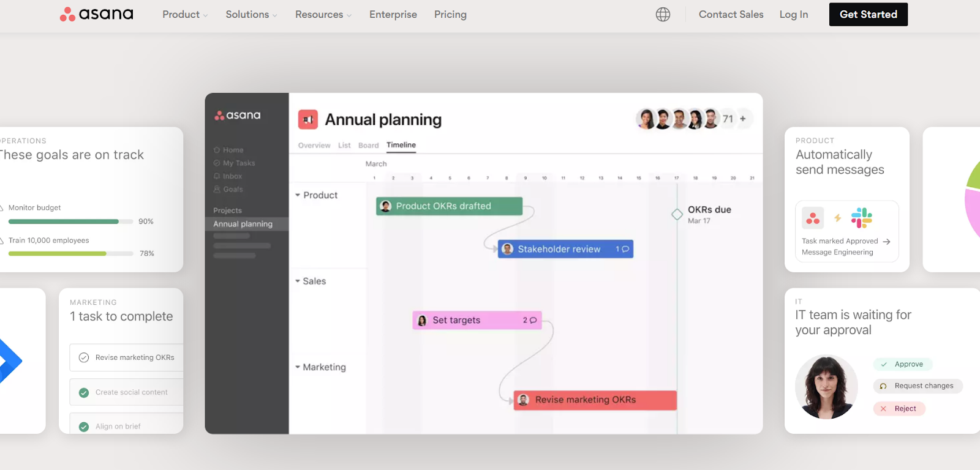The height and width of the screenshot is (470, 980).
Task: Click the avatar on Product OKRs drafted bar
Action: 386,206
